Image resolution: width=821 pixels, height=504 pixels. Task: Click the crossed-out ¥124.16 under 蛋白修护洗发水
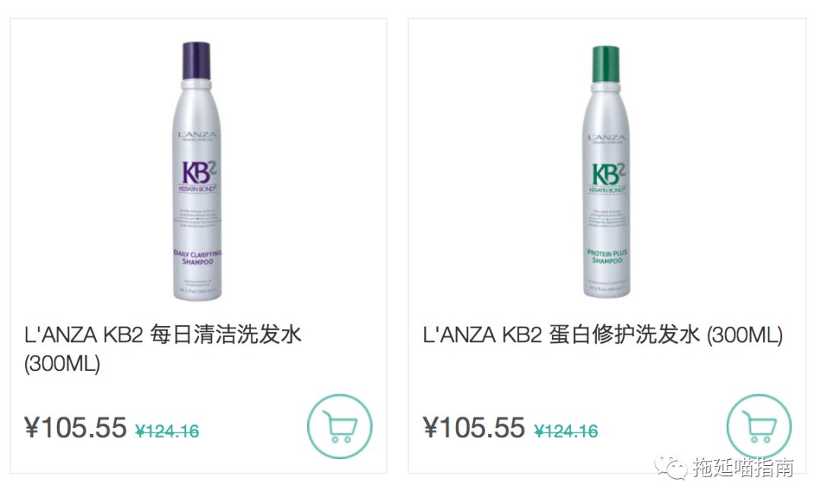pyautogui.click(x=566, y=431)
